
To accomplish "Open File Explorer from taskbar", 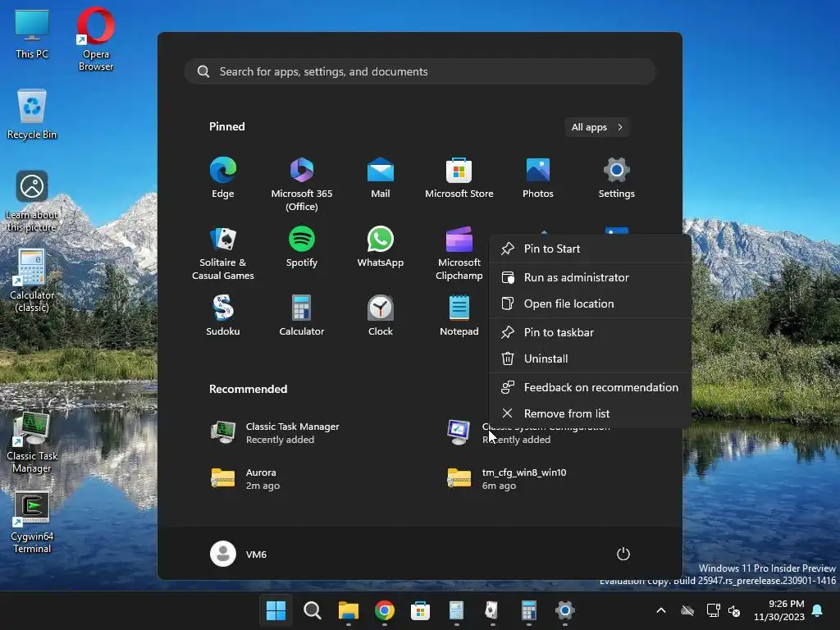I will (x=348, y=610).
